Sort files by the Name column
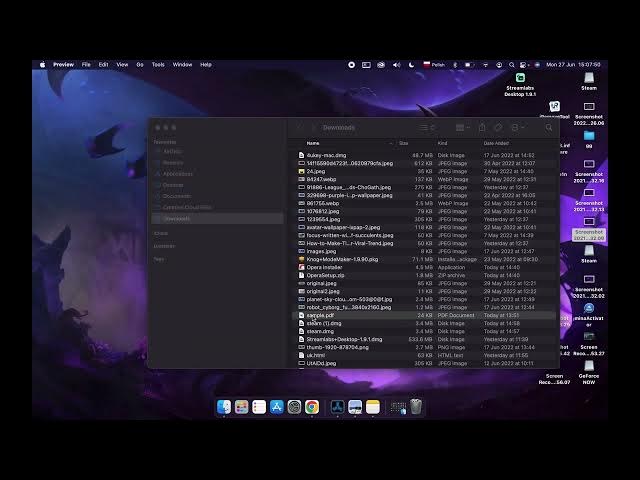This screenshot has width=640, height=480. [313, 143]
